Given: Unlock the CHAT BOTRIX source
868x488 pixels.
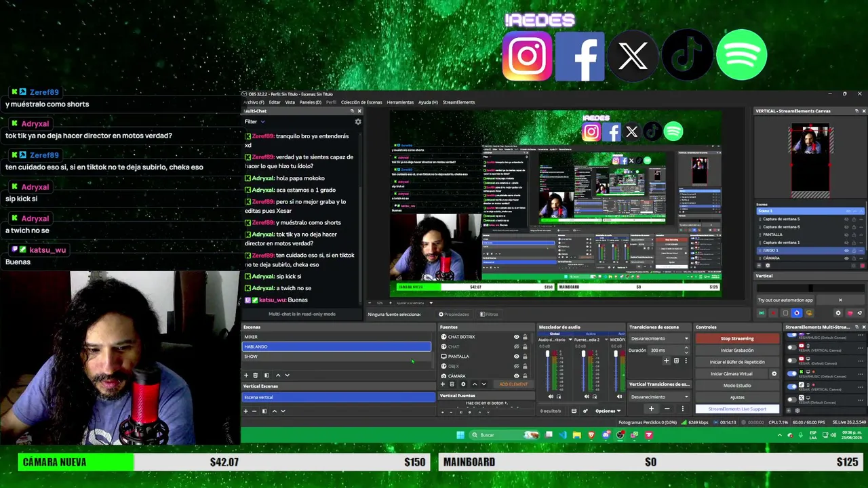Looking at the screenshot, I should [x=525, y=337].
